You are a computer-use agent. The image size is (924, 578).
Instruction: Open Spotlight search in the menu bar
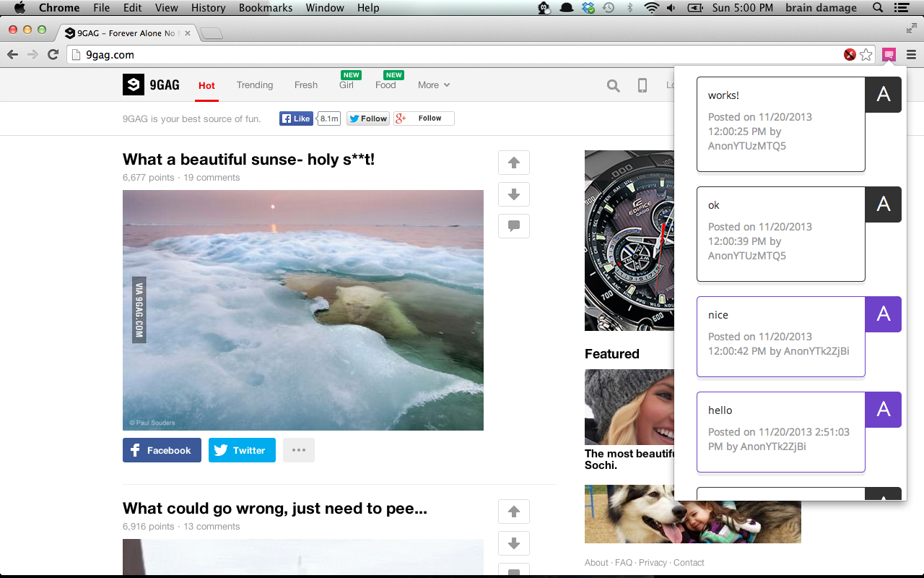coord(878,8)
